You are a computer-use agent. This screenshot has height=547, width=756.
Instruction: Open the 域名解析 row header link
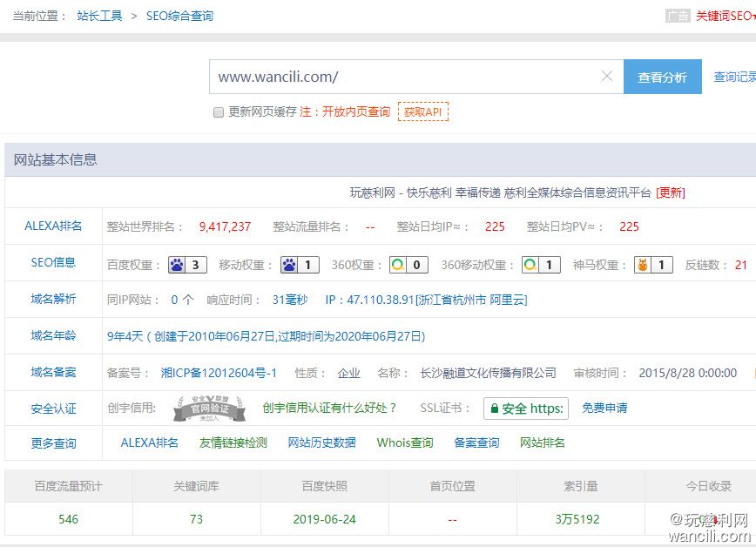[53, 299]
